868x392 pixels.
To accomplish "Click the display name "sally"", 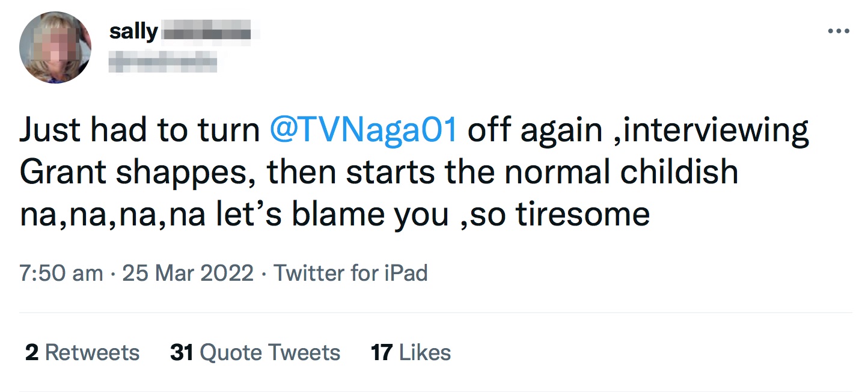I will tap(133, 31).
